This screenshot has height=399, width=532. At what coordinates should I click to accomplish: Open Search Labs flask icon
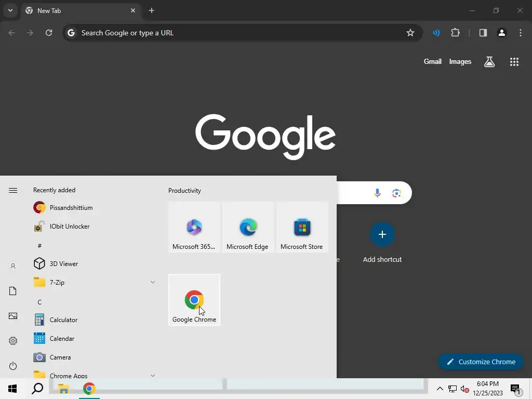click(489, 61)
